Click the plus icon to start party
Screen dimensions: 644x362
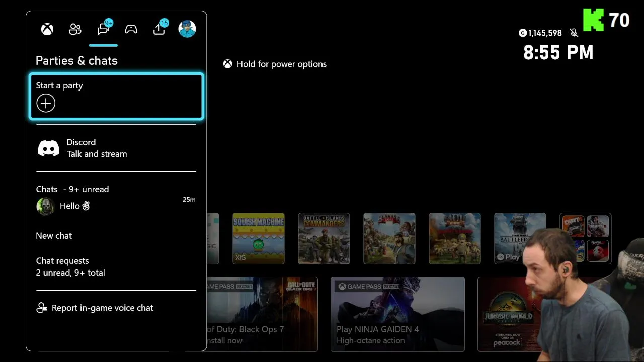click(46, 103)
